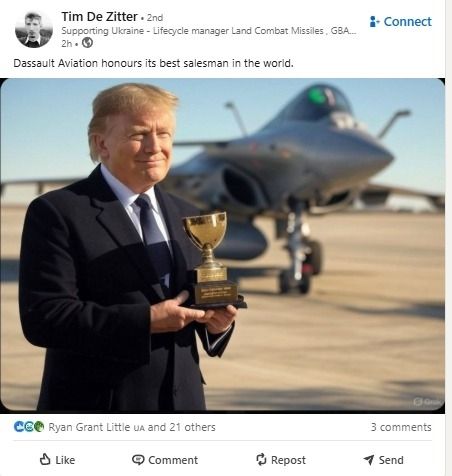Click the thumbs-up Like icon
452x476 pixels.
coord(45,459)
